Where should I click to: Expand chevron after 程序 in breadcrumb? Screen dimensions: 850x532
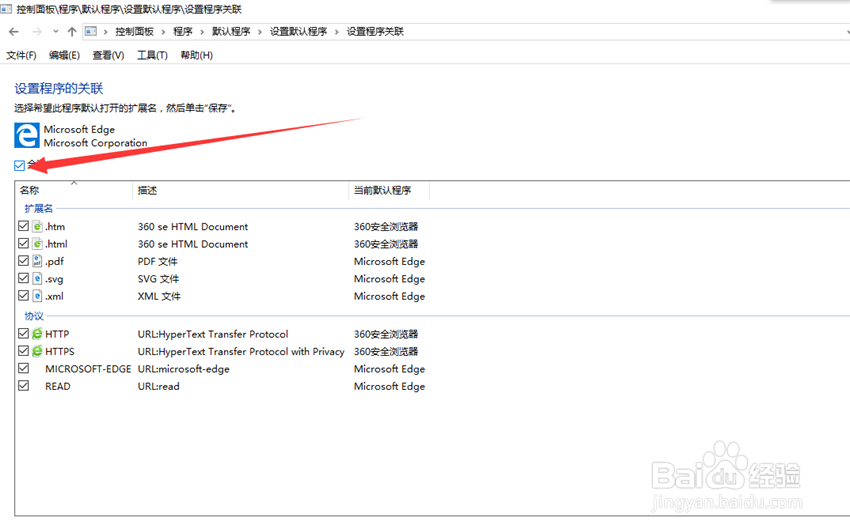point(202,32)
